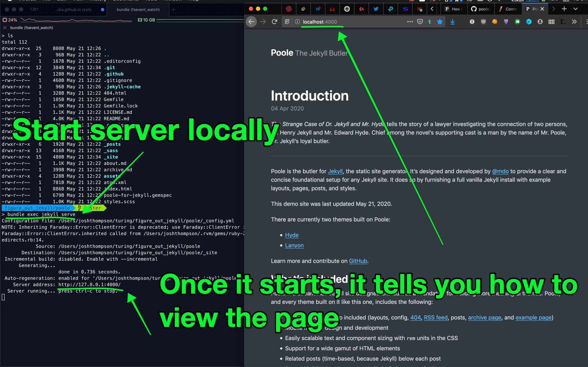This screenshot has width=588, height=367.
Task: Expand the toolbar overflow chevrons
Action: pos(574,22)
